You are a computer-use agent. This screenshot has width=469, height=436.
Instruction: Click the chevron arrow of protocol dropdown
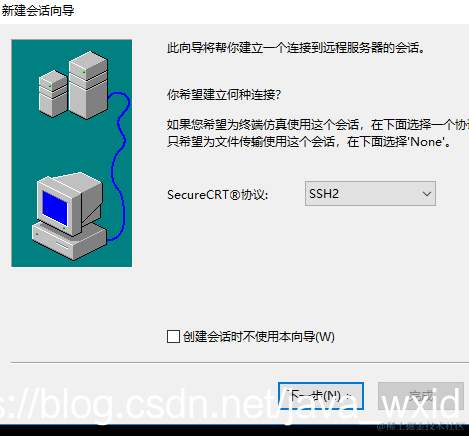click(x=427, y=194)
